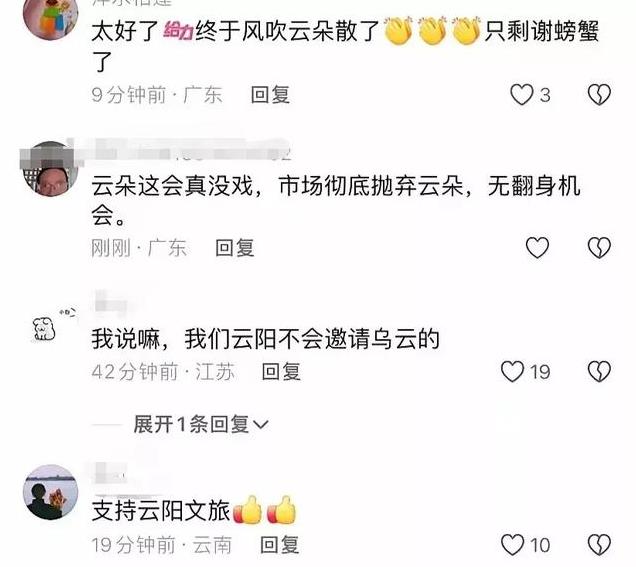
Task: Open the colorful avatar of top commenter
Action: [x=50, y=16]
